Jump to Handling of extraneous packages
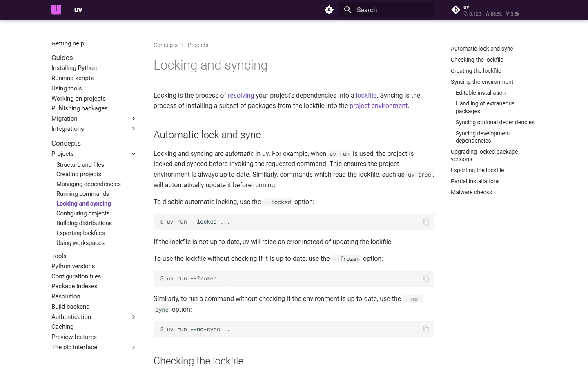The image size is (588, 368). click(485, 108)
